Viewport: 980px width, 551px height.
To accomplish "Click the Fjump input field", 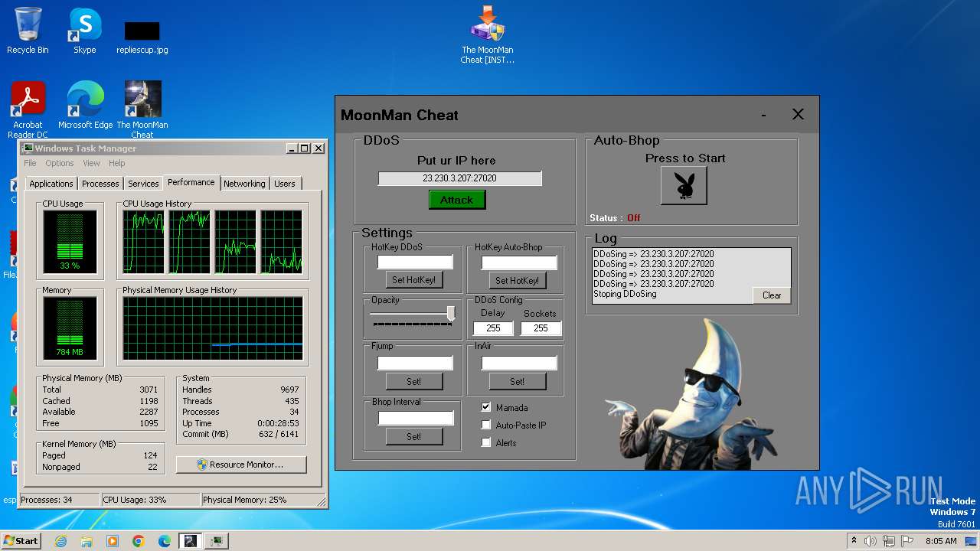I will 415,363.
